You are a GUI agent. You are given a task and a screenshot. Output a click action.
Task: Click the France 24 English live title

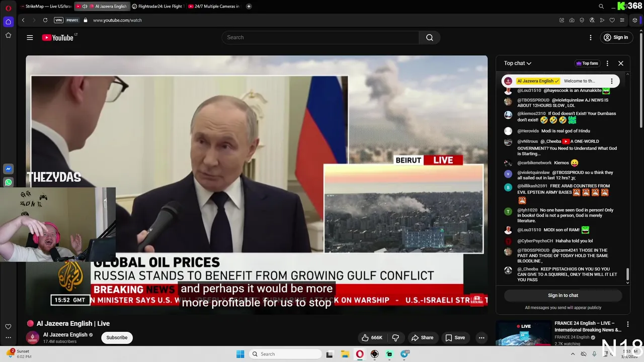click(588, 327)
